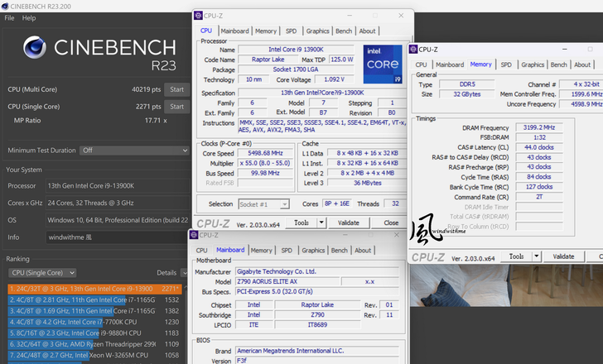Open the Cinebench File menu
The image size is (603, 364).
coord(10,17)
